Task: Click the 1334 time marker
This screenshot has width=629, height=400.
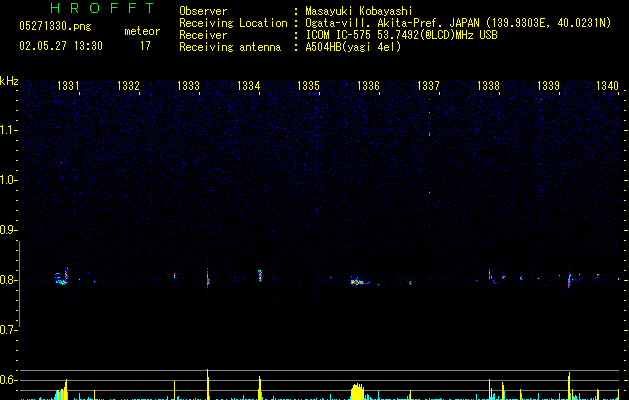Action: (x=248, y=86)
